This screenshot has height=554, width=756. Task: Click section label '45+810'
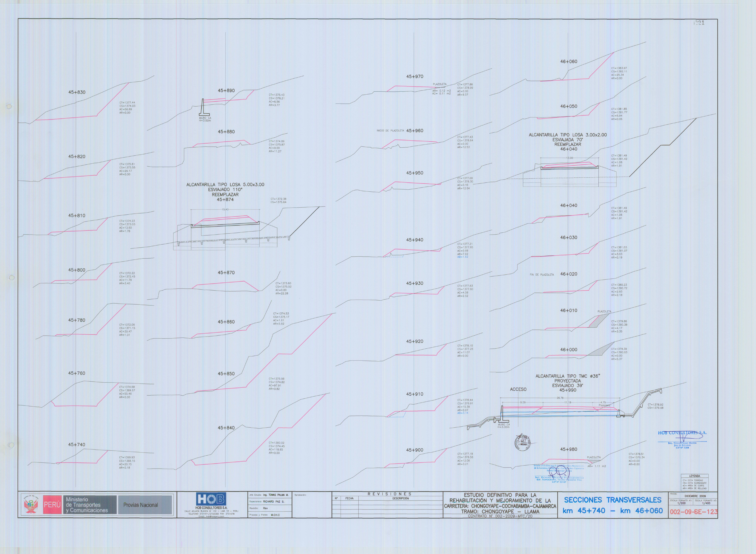(x=77, y=216)
